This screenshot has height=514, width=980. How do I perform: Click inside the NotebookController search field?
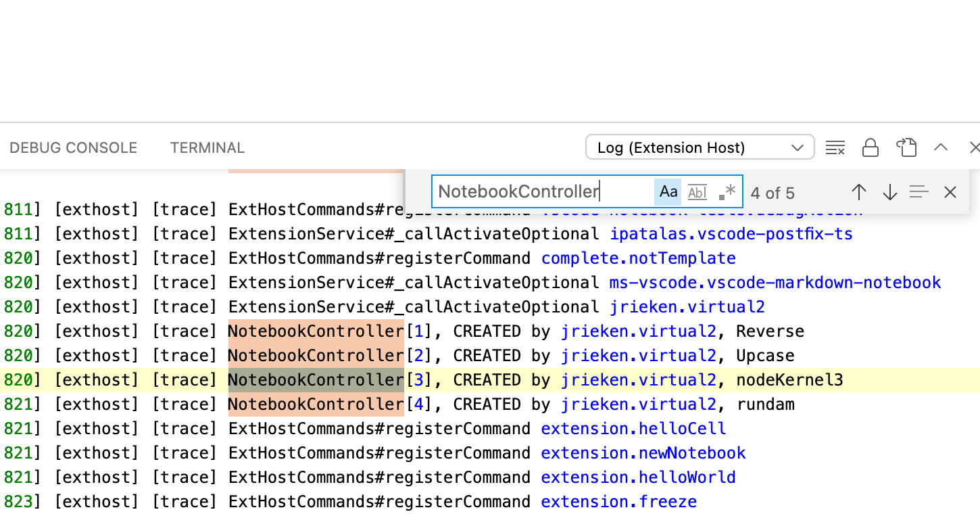click(541, 191)
